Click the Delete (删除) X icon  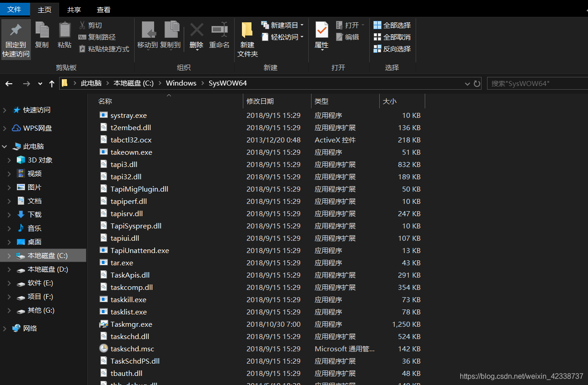click(x=196, y=30)
